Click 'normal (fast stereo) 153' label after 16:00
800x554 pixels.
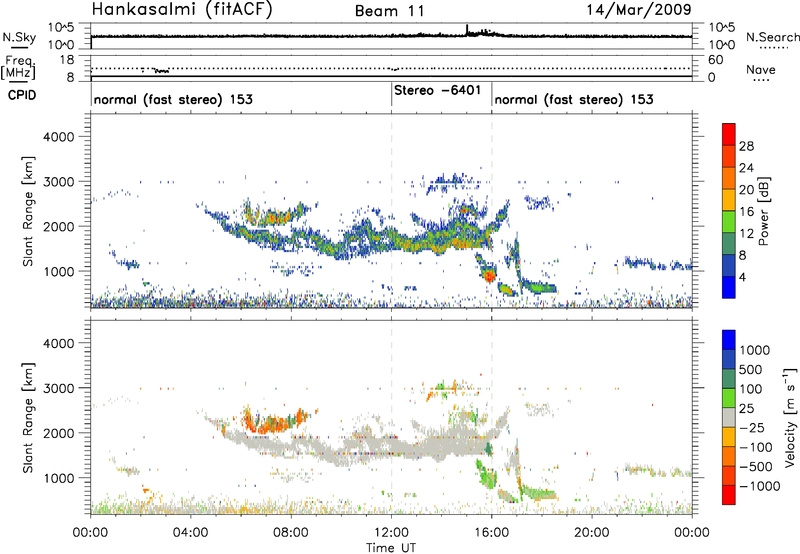point(574,99)
